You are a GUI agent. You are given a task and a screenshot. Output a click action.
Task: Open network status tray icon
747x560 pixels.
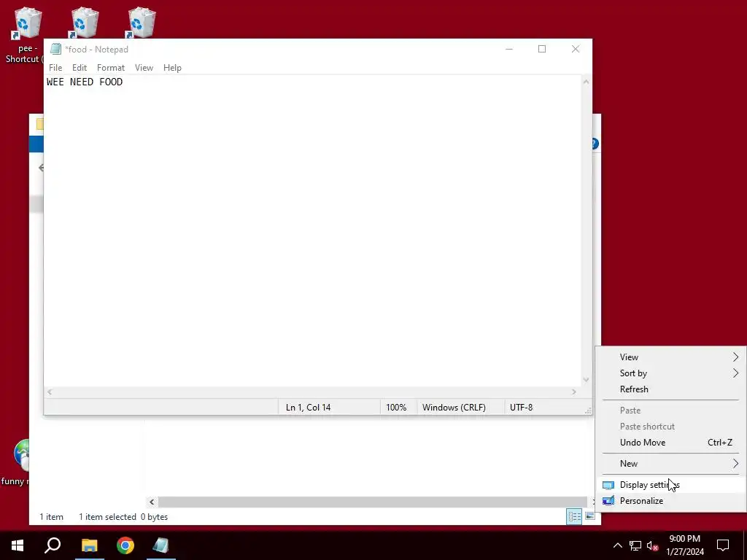635,545
